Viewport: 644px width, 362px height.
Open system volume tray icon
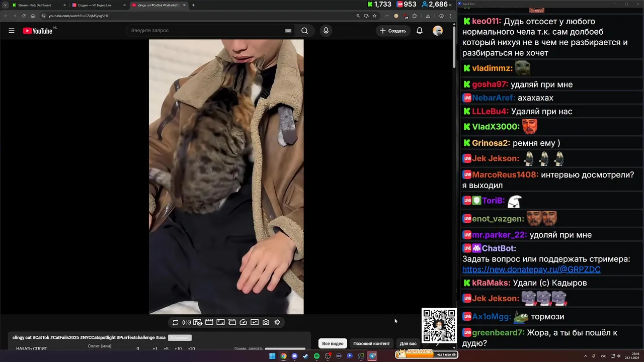tap(618, 356)
